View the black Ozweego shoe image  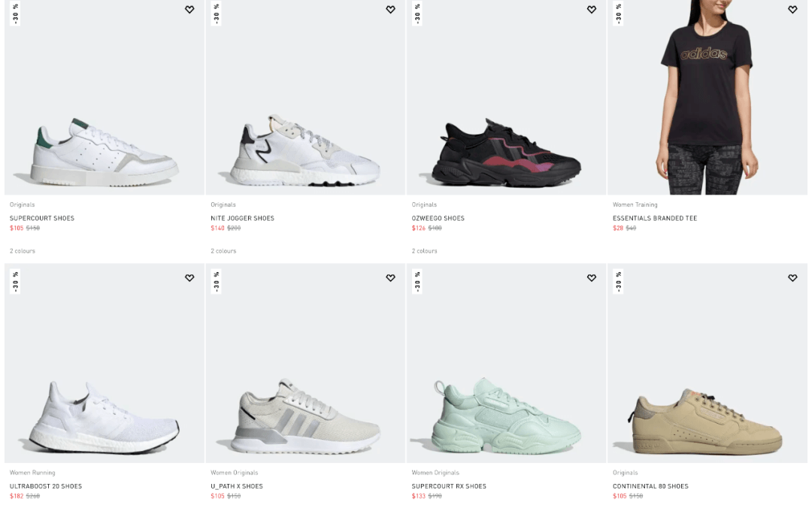pos(506,153)
